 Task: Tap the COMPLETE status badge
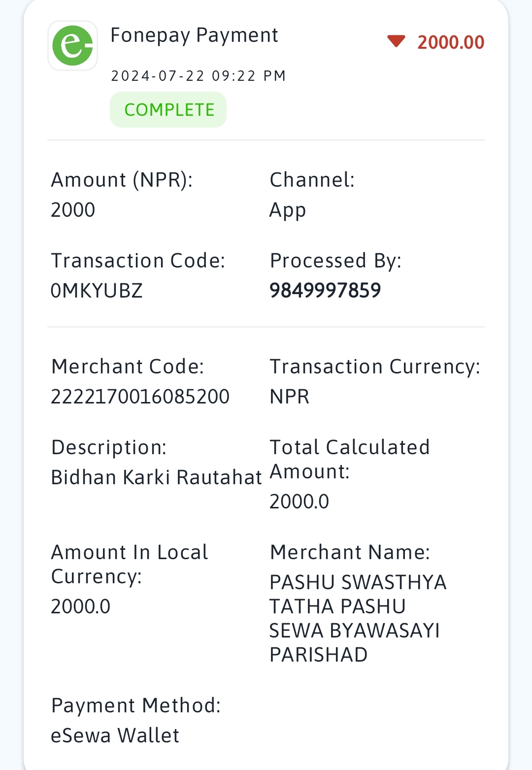tap(168, 109)
